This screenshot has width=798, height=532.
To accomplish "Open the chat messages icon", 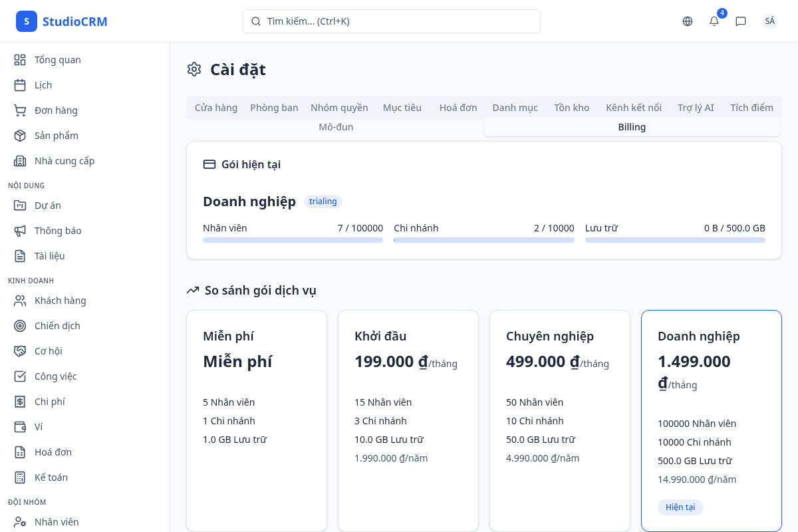I will coord(741,21).
